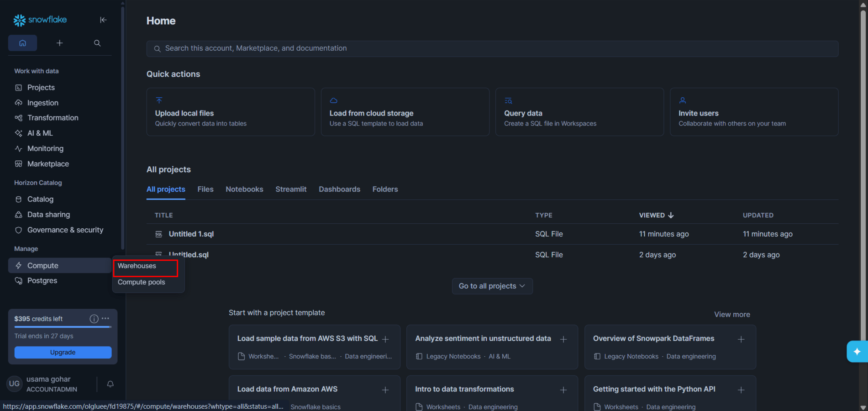Add Analyze sentiment in unstructured data template
Screen dimensions: 868x411
pyautogui.click(x=563, y=339)
